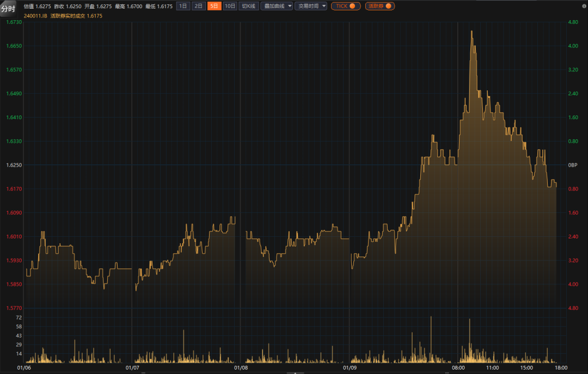
Task: Click the 1.6730 price axis label
Action: pyautogui.click(x=14, y=22)
